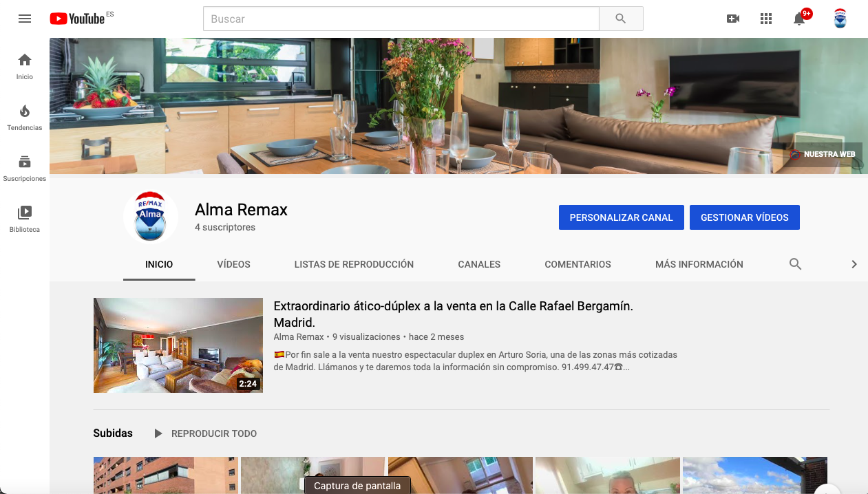Select the LISTAS DE REPRODUCCIÓN tab
This screenshot has width=868, height=494.
pyautogui.click(x=354, y=264)
